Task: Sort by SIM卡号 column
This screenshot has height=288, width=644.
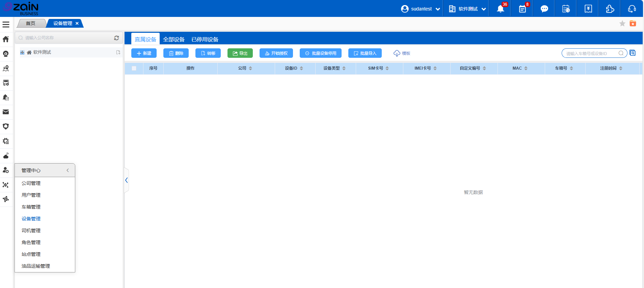Action: [x=387, y=68]
